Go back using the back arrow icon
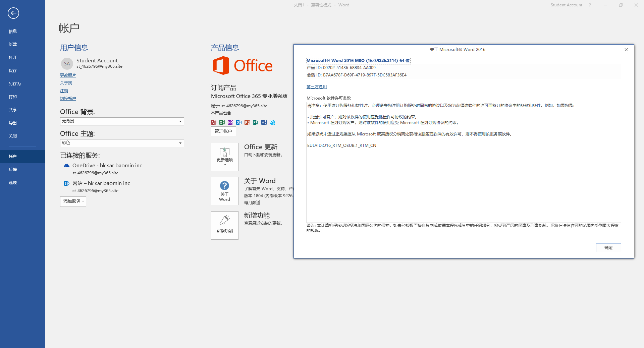644x348 pixels. click(13, 13)
